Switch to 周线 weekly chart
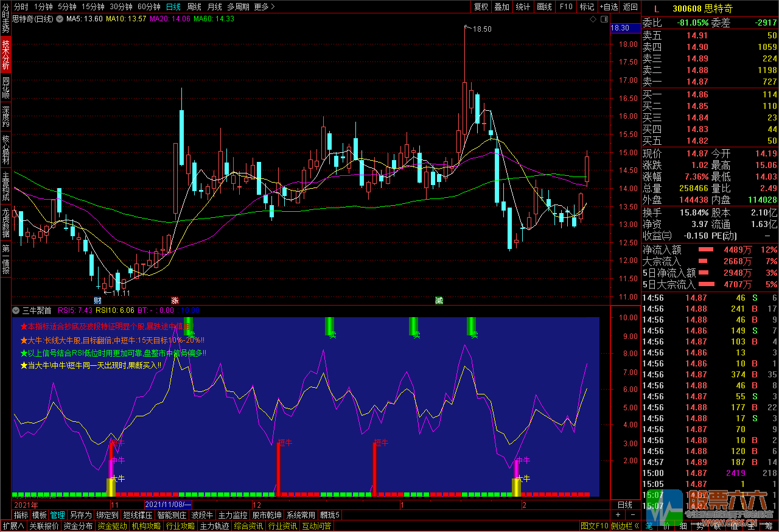 pos(194,7)
